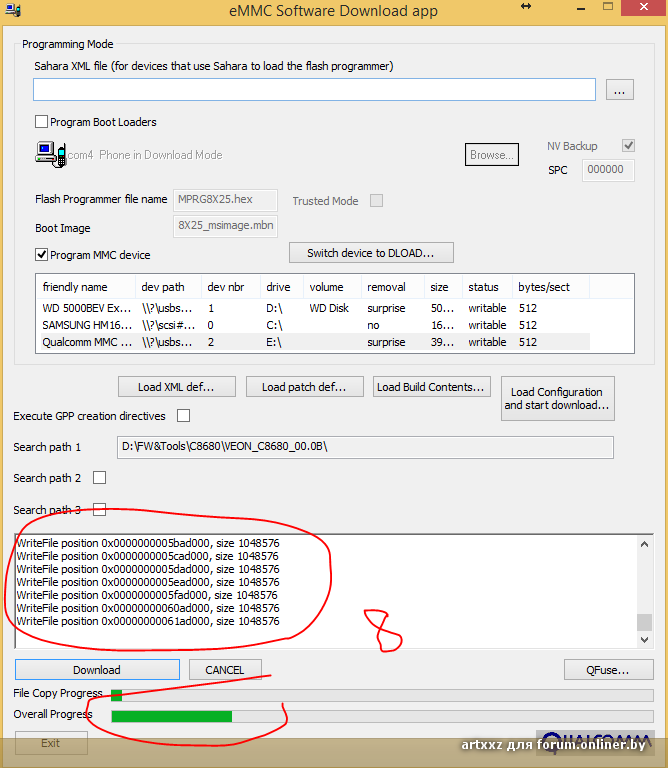Click the status column header
The width and height of the screenshot is (668, 768).
[x=487, y=287]
